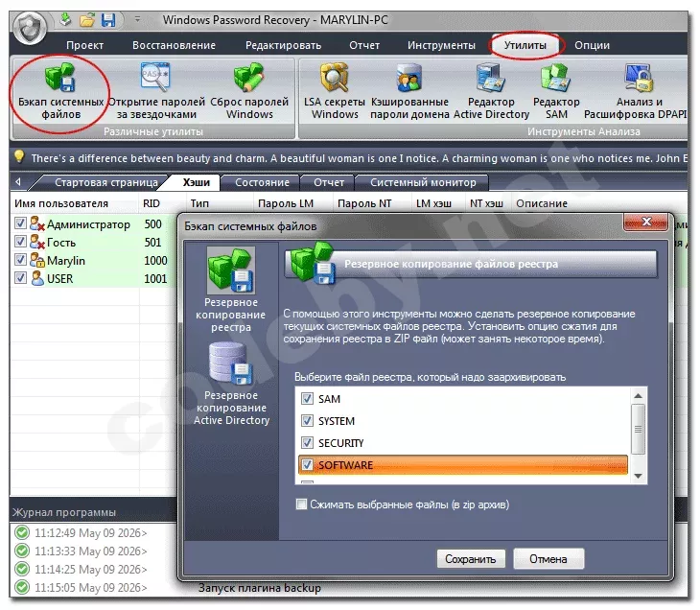This screenshot has width=700, height=610.
Task: Click the Сохранить button
Action: coord(471,558)
